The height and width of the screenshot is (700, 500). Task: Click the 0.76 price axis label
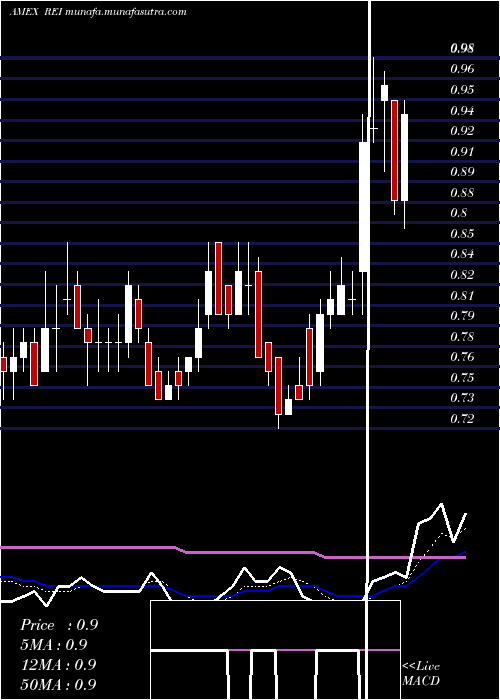click(462, 357)
